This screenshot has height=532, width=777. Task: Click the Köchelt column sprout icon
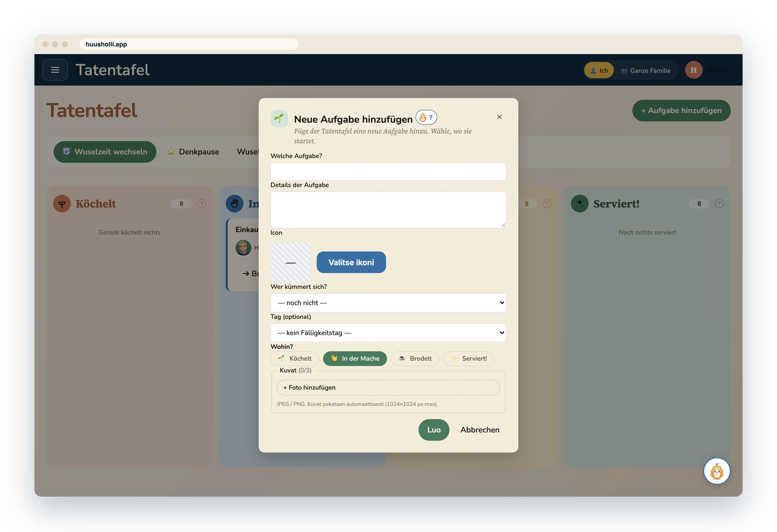click(x=62, y=204)
